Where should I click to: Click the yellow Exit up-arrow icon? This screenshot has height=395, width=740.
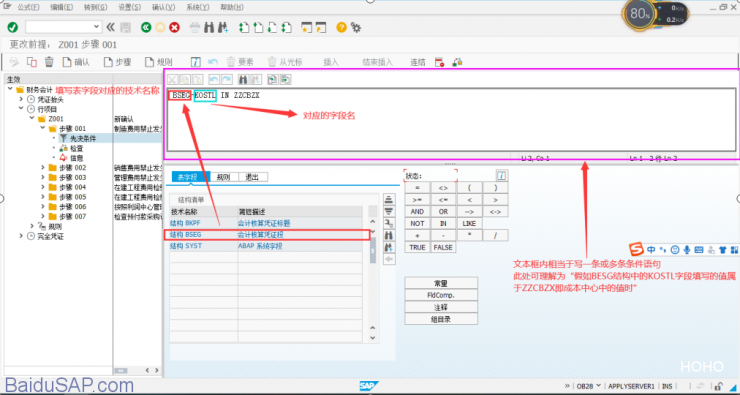pyautogui.click(x=160, y=27)
